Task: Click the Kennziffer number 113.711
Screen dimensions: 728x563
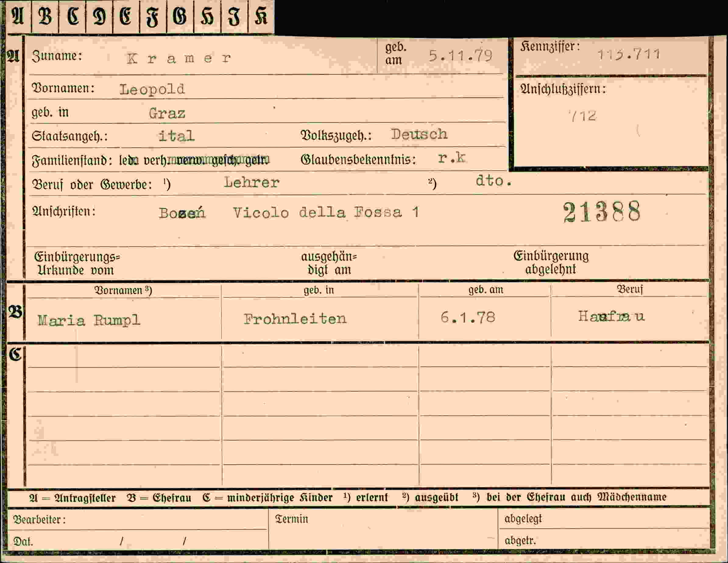Action: (629, 55)
